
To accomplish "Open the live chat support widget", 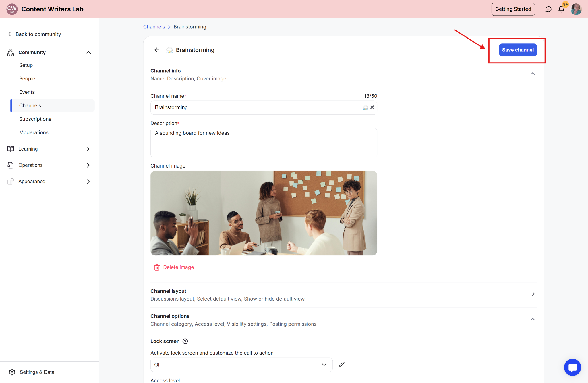I will (x=572, y=367).
